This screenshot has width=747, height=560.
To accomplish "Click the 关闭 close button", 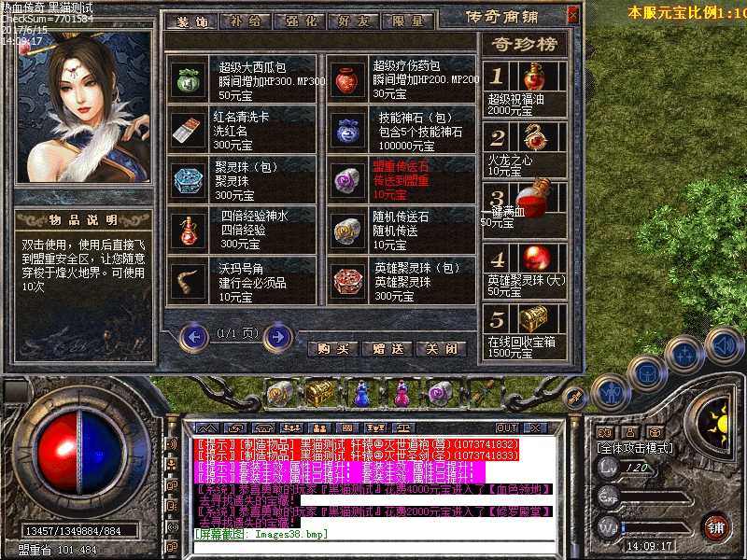I will [x=441, y=349].
